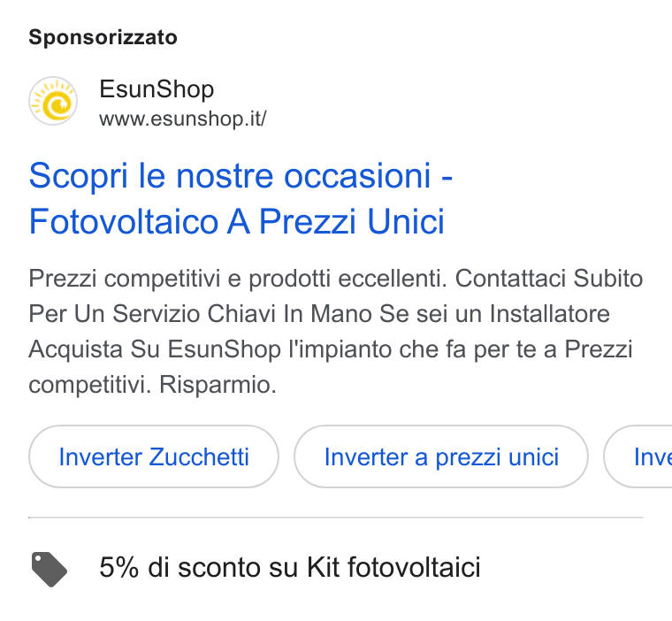Viewport: 672px width, 621px height.
Task: Click the 'Risparmio.' word in the description
Action: [x=218, y=385]
